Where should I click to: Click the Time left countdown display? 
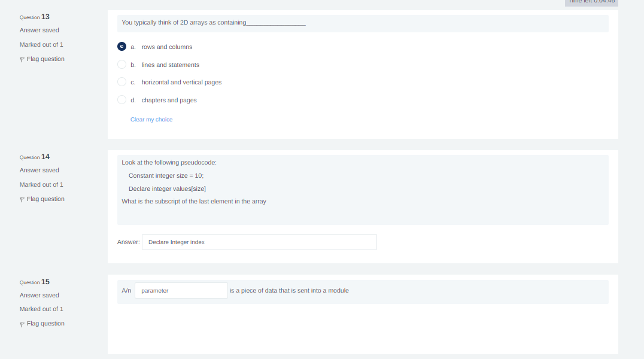point(591,2)
